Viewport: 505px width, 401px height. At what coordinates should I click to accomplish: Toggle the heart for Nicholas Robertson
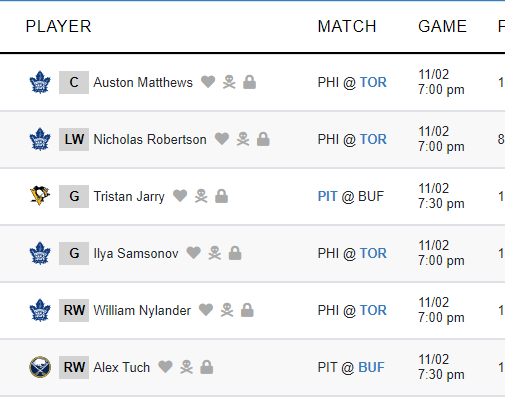(x=222, y=139)
